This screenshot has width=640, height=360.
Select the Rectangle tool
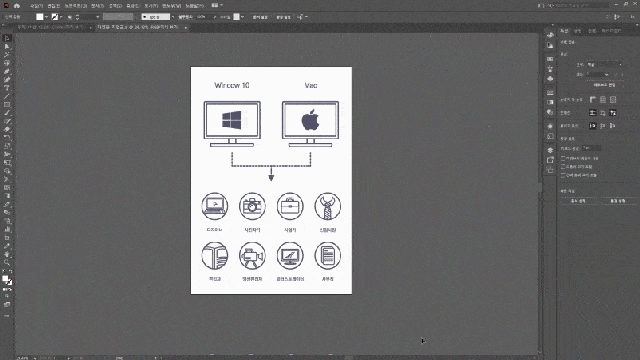7,104
